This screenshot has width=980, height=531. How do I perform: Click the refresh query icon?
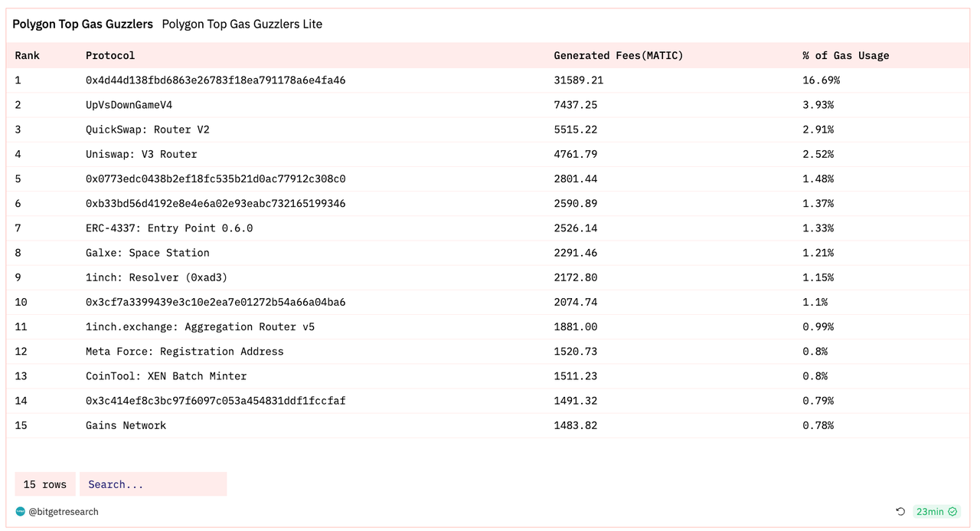pos(901,512)
